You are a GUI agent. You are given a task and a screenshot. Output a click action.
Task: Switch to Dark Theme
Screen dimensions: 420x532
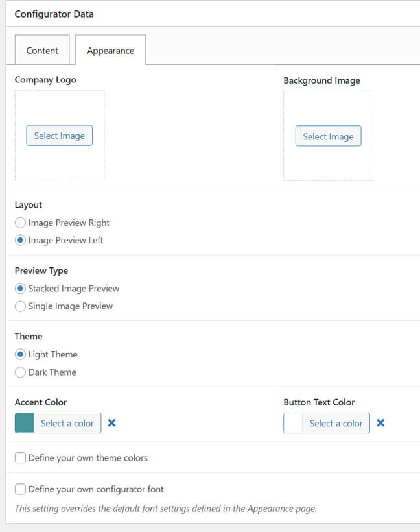[21, 372]
